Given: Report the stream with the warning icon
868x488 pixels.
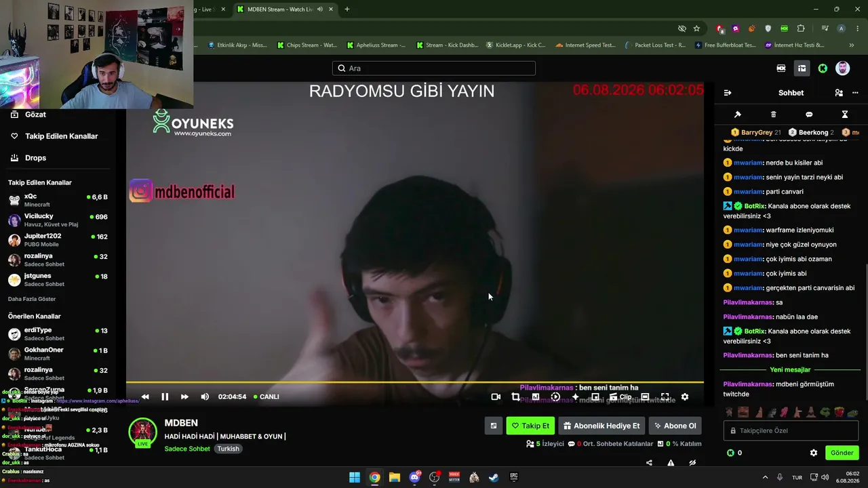Looking at the screenshot, I should click(x=671, y=463).
